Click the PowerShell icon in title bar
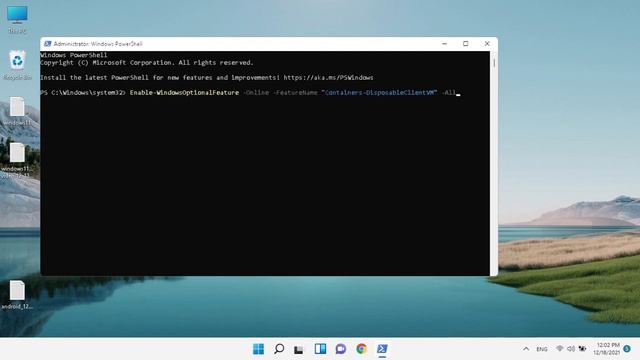640x360 pixels. [47, 44]
